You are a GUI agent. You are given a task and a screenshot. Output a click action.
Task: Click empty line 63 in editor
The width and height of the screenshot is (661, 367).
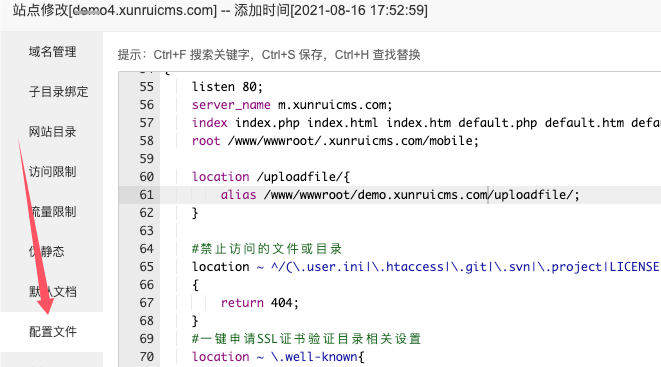[x=411, y=231]
